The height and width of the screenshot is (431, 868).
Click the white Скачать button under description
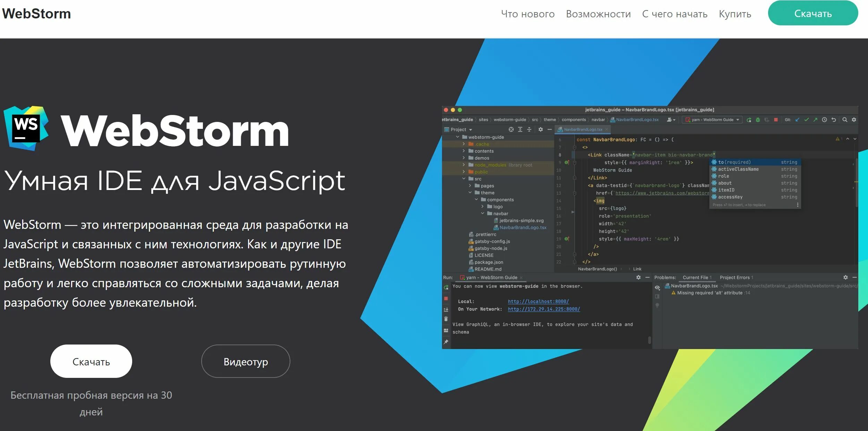tap(91, 361)
